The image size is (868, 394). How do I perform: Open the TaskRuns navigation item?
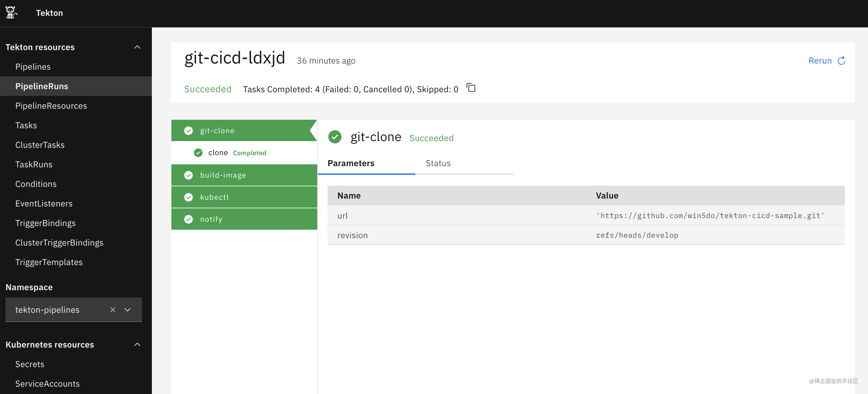34,165
